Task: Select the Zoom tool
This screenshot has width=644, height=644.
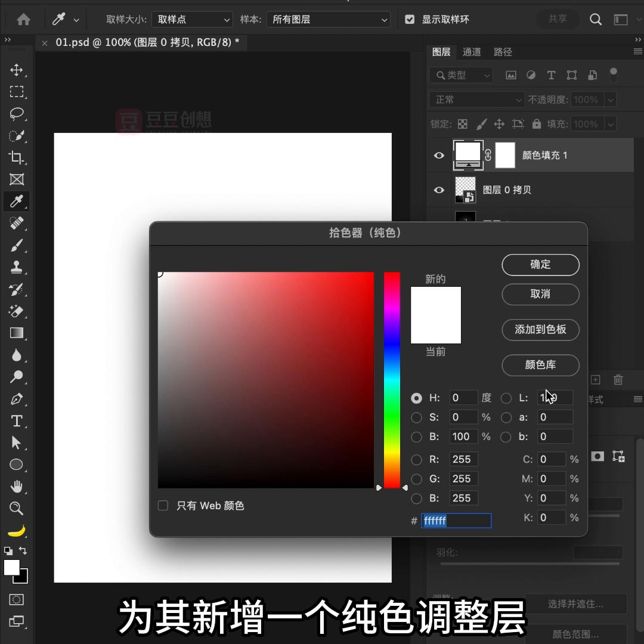Action: pos(17,509)
